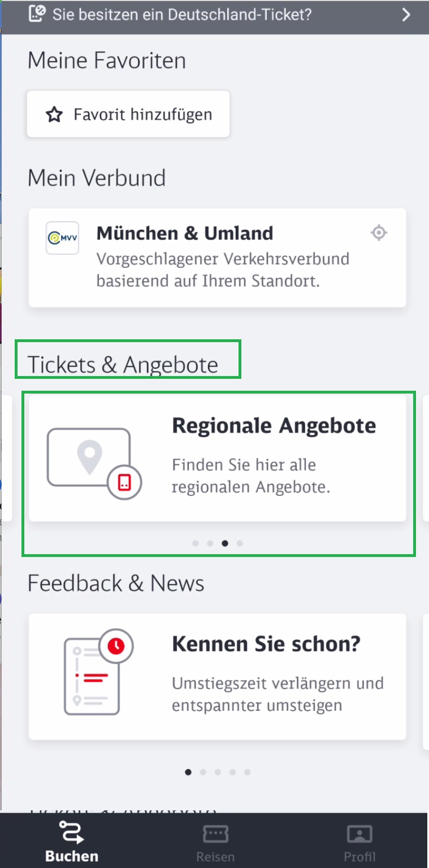
Task: Open the München & Umland card
Action: point(218,258)
